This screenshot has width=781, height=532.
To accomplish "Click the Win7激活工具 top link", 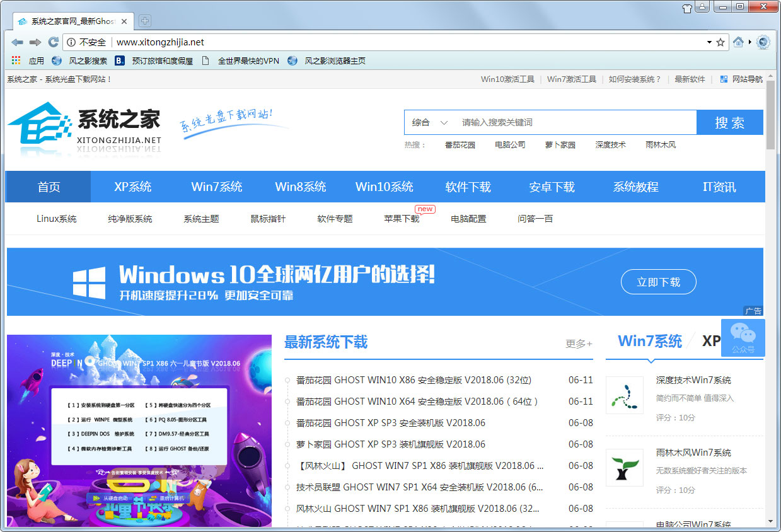I will 572,79.
